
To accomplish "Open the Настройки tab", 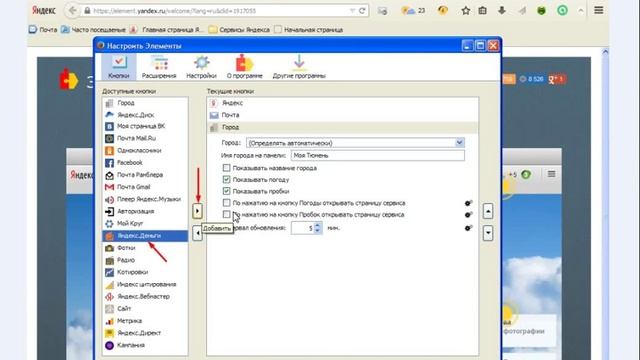I will [x=201, y=67].
